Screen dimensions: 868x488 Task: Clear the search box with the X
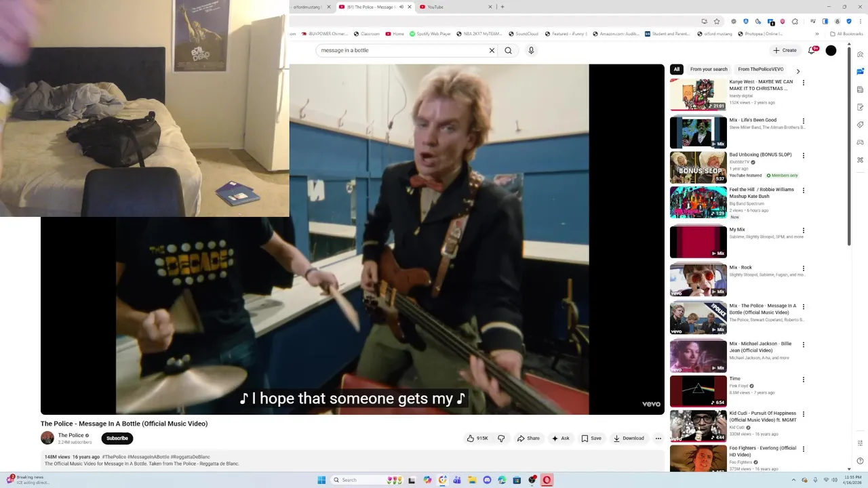coord(492,50)
